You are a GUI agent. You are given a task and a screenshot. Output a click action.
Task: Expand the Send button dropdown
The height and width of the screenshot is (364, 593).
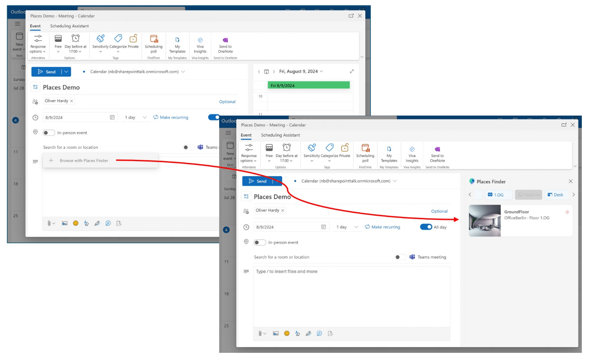(x=279, y=181)
